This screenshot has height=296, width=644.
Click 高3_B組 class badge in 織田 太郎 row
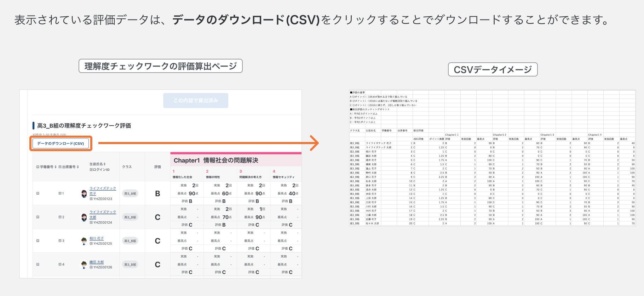coord(130,264)
